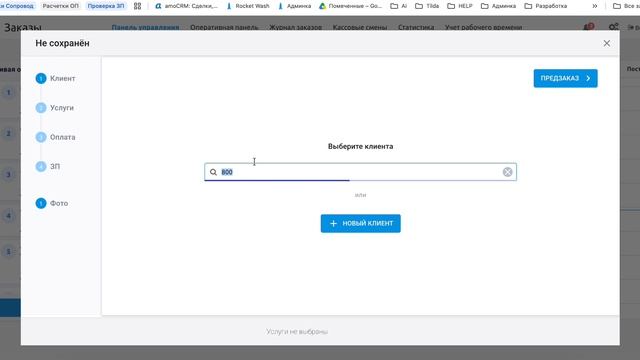640x360 pixels.
Task: Click the Выберите клиента heading
Action: click(360, 146)
